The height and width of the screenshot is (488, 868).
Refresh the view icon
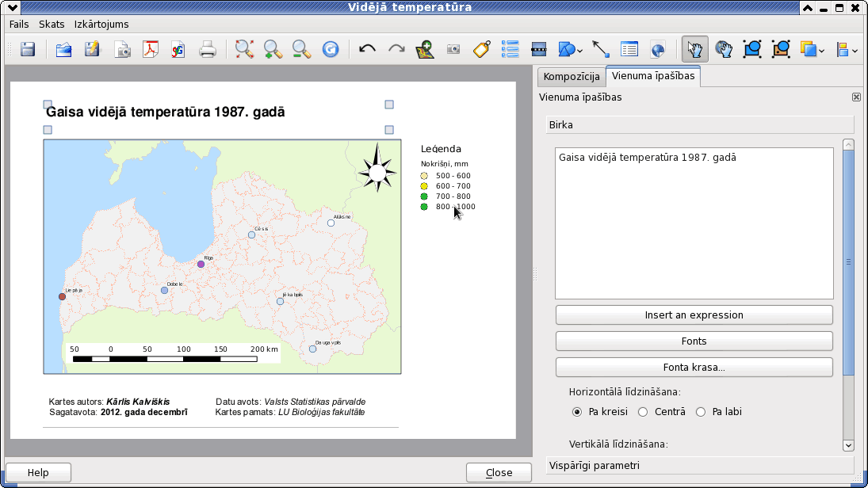pyautogui.click(x=331, y=50)
